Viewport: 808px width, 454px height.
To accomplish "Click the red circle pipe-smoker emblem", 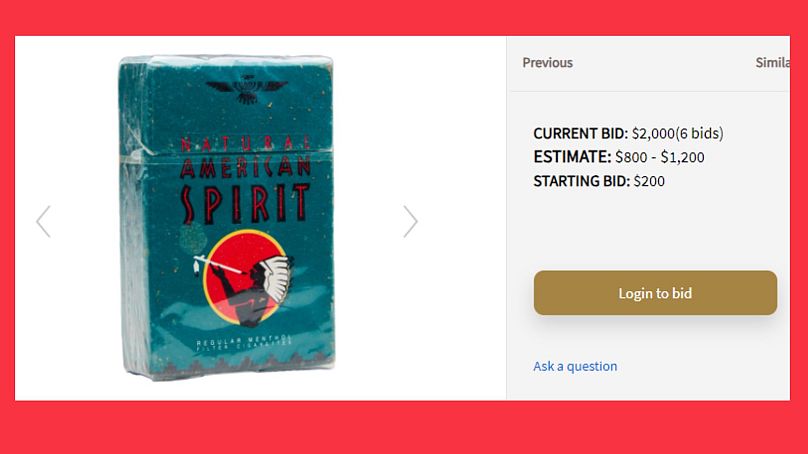I will [x=246, y=278].
